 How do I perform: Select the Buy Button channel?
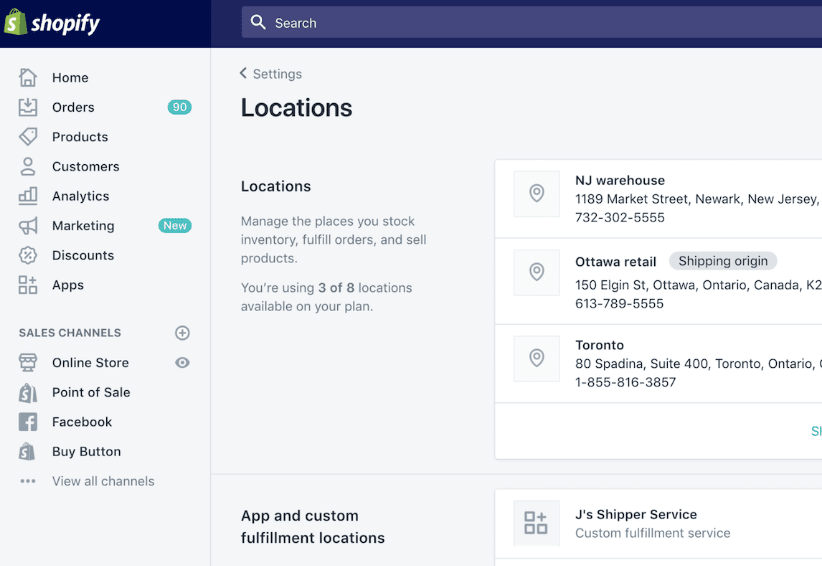click(x=86, y=452)
